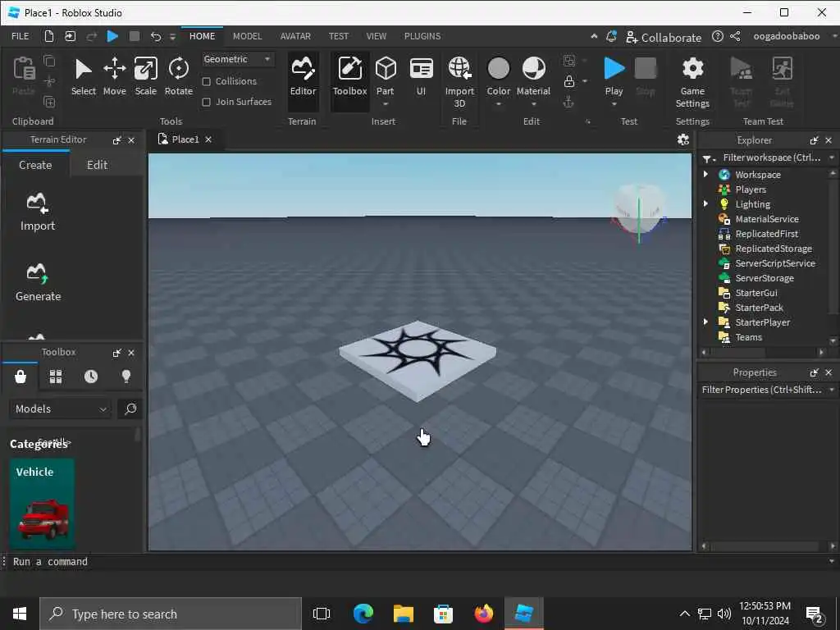Image resolution: width=840 pixels, height=630 pixels.
Task: Open the Vehicle category thumbnail
Action: [x=42, y=504]
